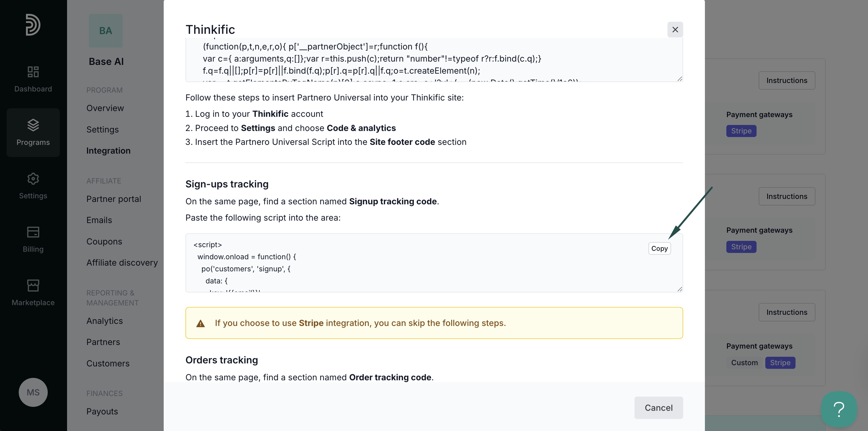Open the Partners page
Viewport: 868px width, 431px height.
click(x=103, y=342)
